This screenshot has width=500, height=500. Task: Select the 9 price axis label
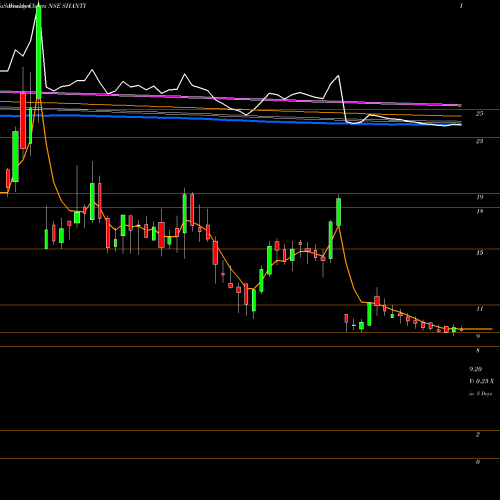[x=478, y=337]
